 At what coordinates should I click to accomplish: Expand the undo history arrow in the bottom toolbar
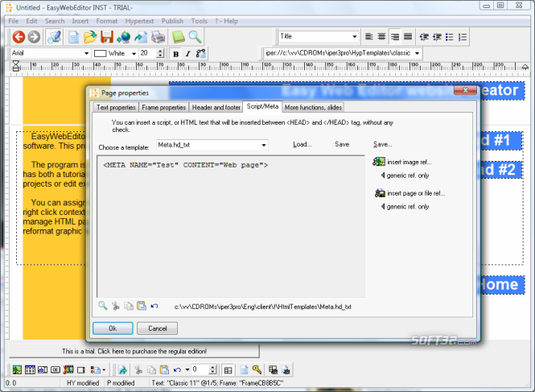[187, 369]
